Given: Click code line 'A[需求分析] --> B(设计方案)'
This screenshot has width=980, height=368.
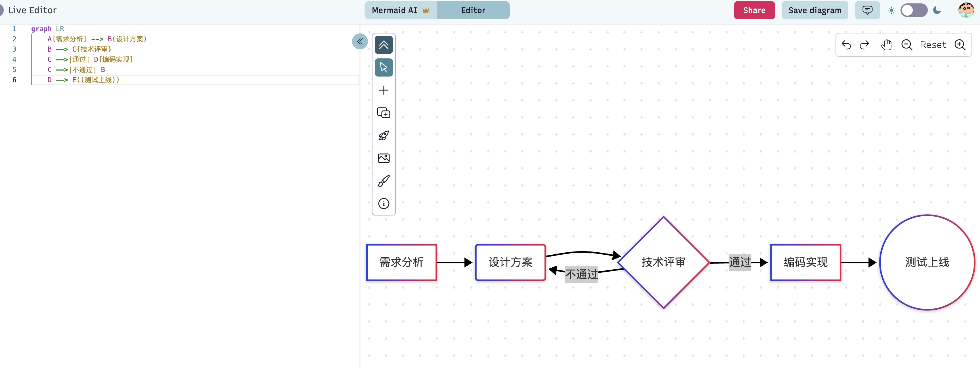Looking at the screenshot, I should [97, 39].
